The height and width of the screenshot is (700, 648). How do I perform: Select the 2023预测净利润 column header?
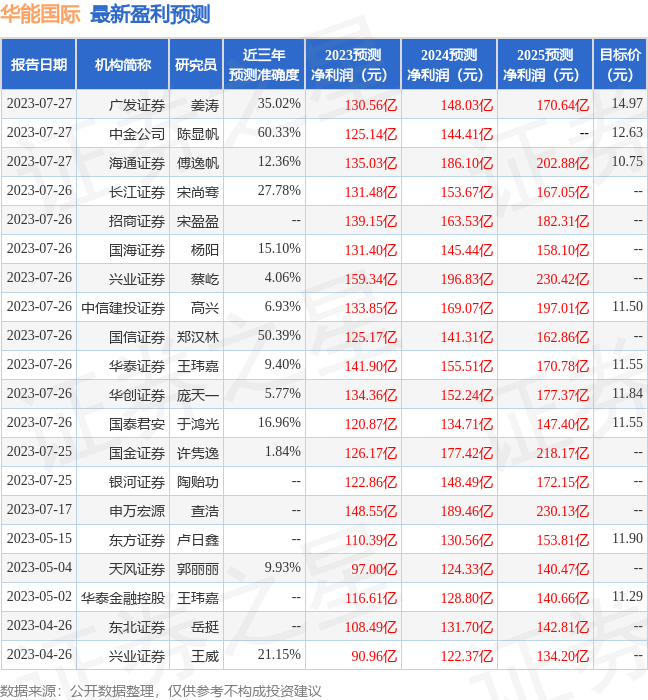353,64
